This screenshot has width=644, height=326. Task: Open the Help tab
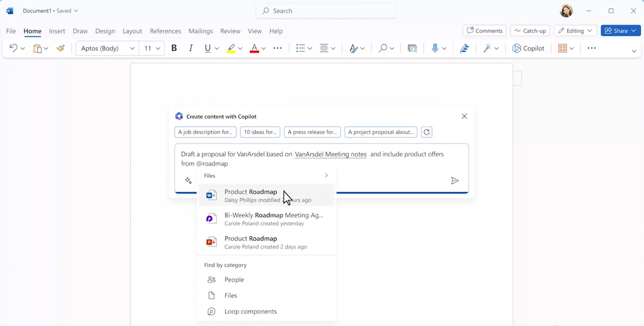coord(276,31)
